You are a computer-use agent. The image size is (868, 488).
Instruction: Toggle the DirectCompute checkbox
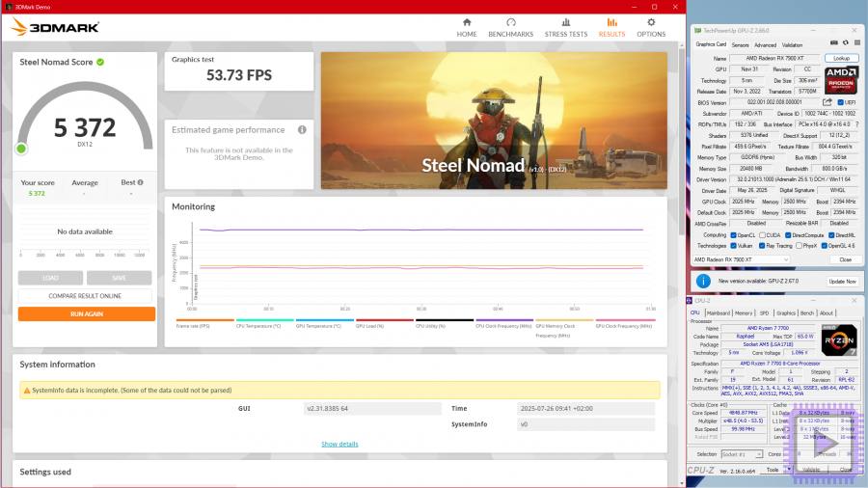coord(788,235)
